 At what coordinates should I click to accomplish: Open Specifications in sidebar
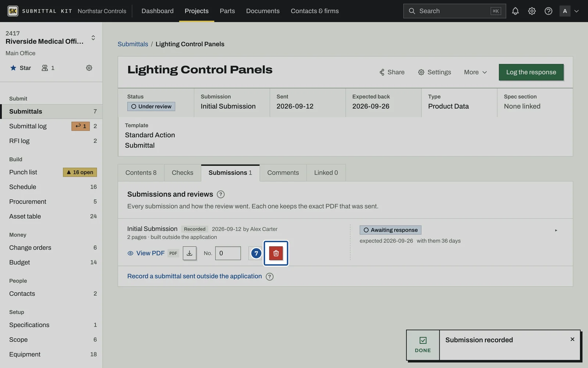pyautogui.click(x=51, y=325)
